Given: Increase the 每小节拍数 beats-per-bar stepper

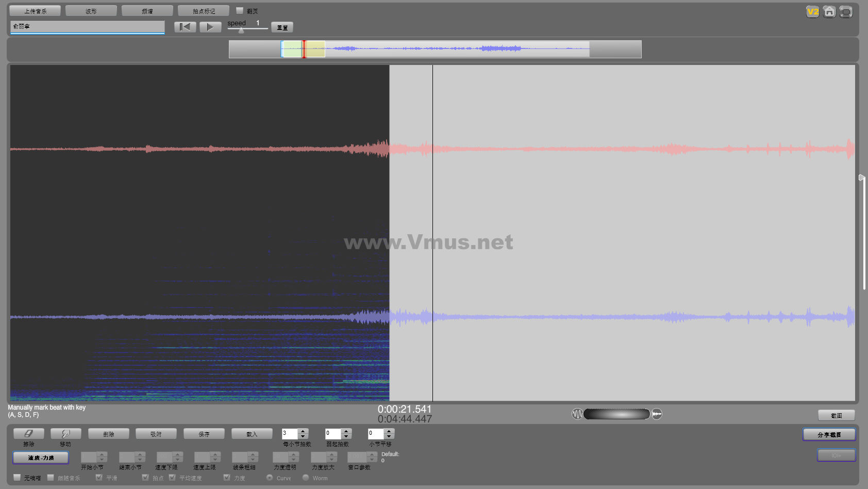Looking at the screenshot, I should point(303,431).
